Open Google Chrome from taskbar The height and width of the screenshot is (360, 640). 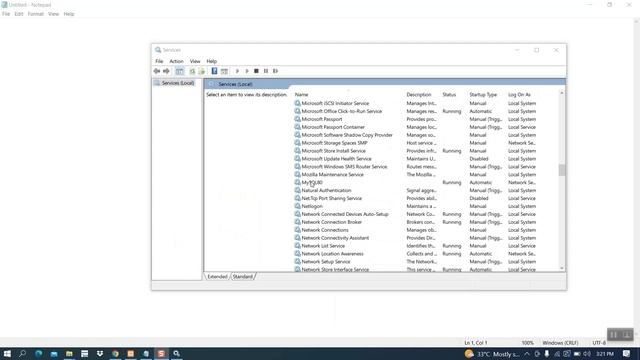pos(116,353)
